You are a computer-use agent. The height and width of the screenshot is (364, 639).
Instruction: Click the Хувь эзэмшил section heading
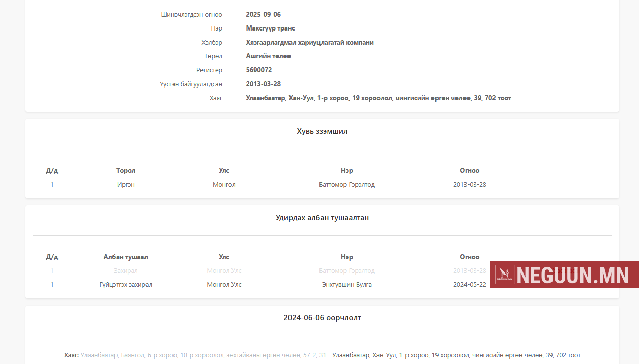tap(322, 131)
